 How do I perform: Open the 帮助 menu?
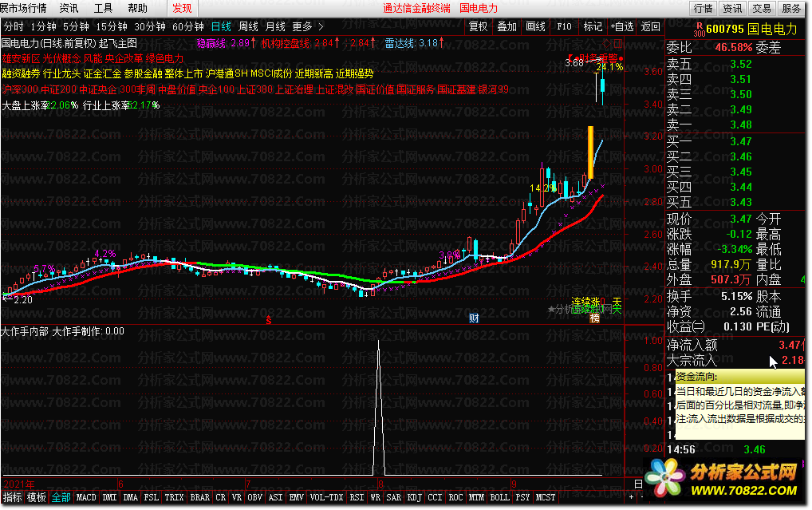click(x=137, y=8)
